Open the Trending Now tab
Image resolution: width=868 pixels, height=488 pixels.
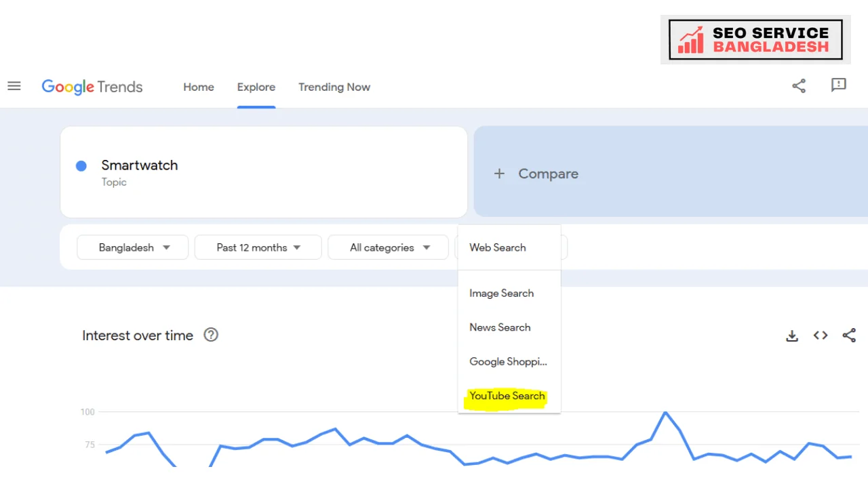334,87
